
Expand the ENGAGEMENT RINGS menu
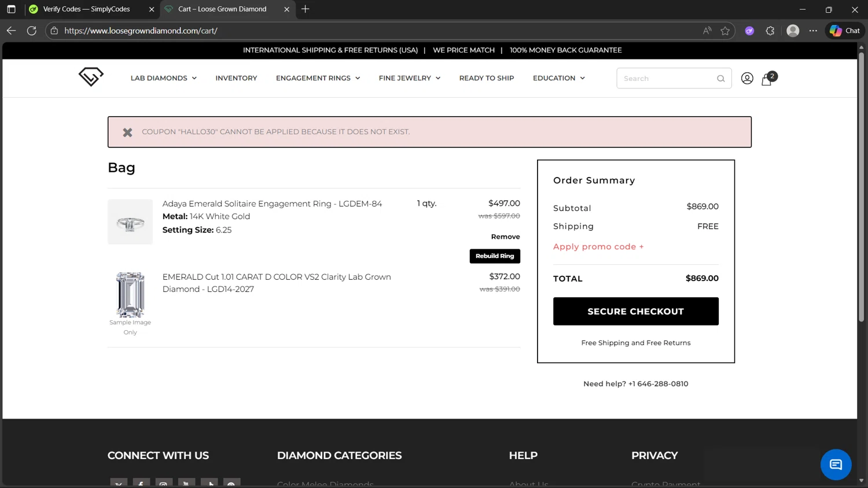(318, 78)
